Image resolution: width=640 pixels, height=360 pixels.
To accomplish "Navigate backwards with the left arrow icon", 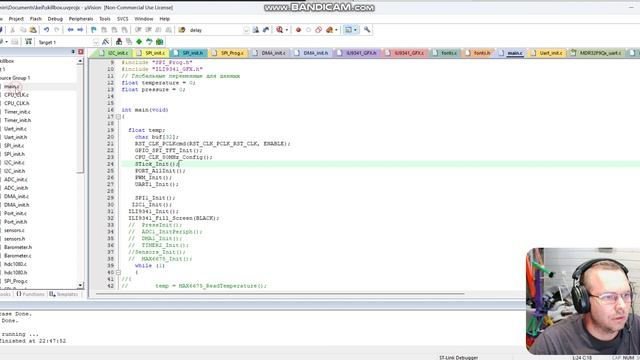I will (70, 30).
